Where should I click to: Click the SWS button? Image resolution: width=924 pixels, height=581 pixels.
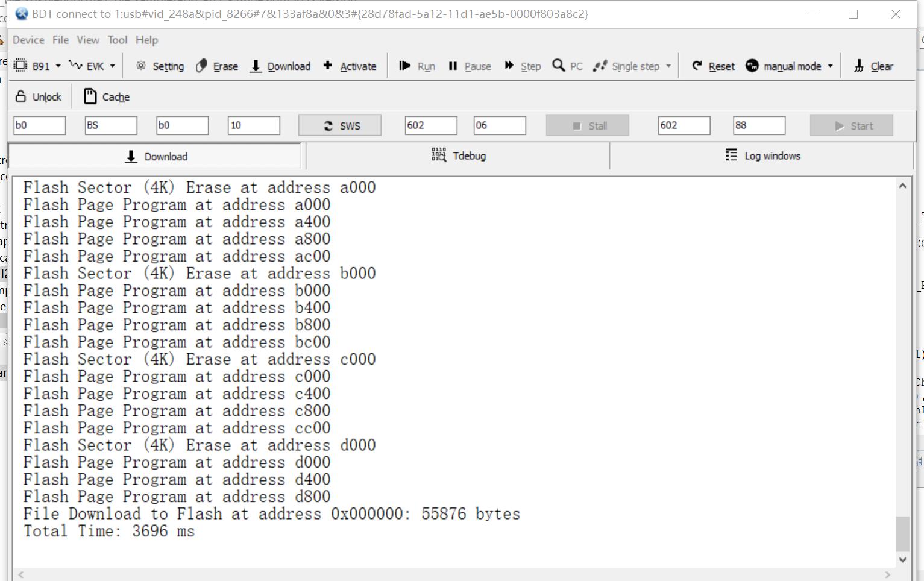click(340, 125)
